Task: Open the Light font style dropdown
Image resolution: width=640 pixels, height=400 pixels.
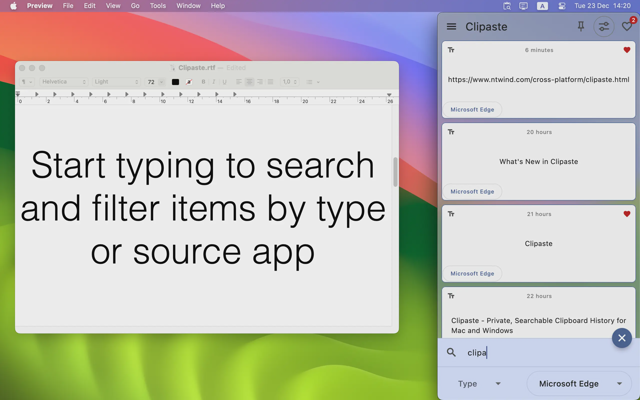Action: click(116, 82)
